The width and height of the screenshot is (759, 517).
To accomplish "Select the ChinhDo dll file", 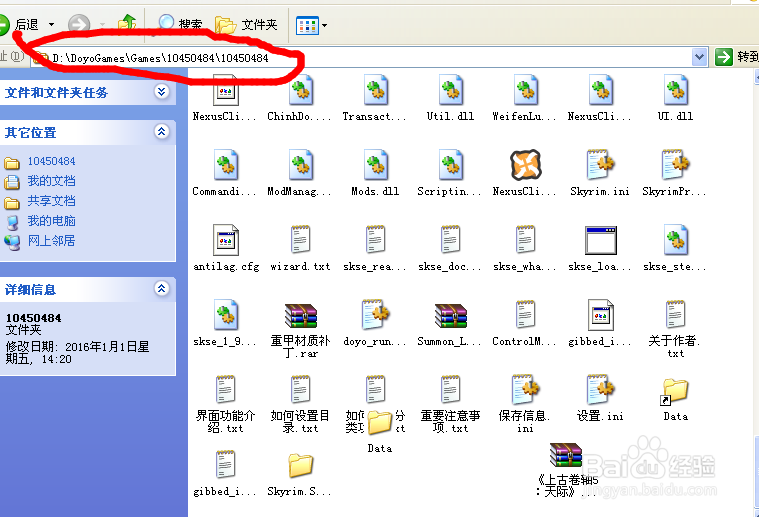I will pos(300,98).
